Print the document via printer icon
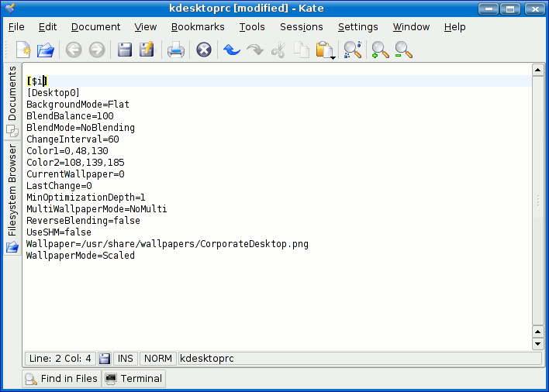 (176, 50)
